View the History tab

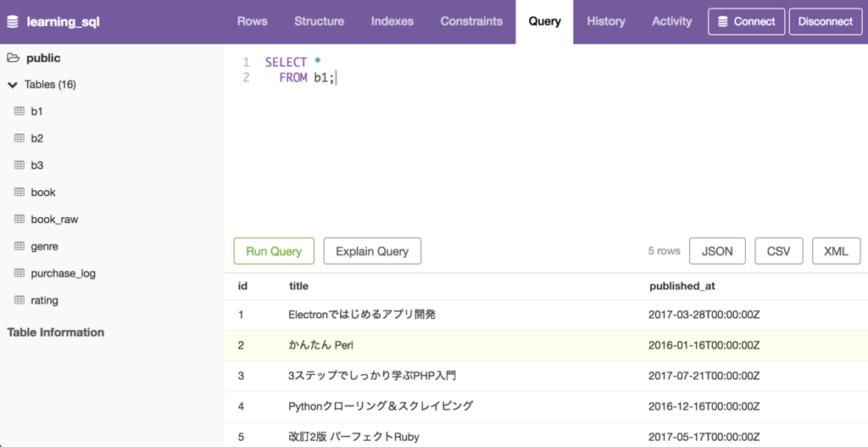click(605, 21)
